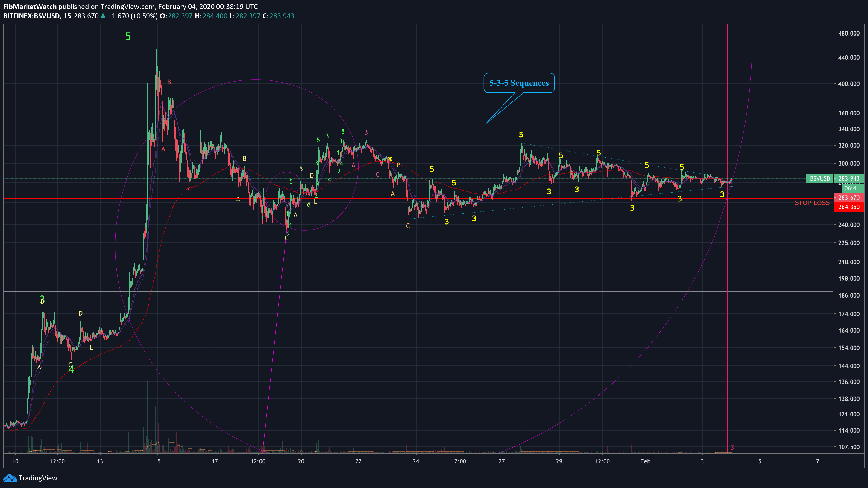Click the yellow x marker on the chart

pyautogui.click(x=390, y=158)
